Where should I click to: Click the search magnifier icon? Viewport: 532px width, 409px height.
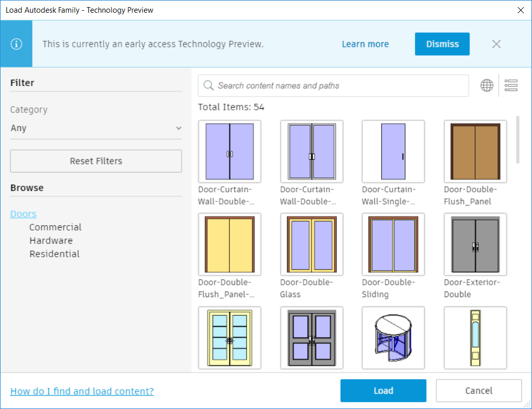(x=208, y=85)
